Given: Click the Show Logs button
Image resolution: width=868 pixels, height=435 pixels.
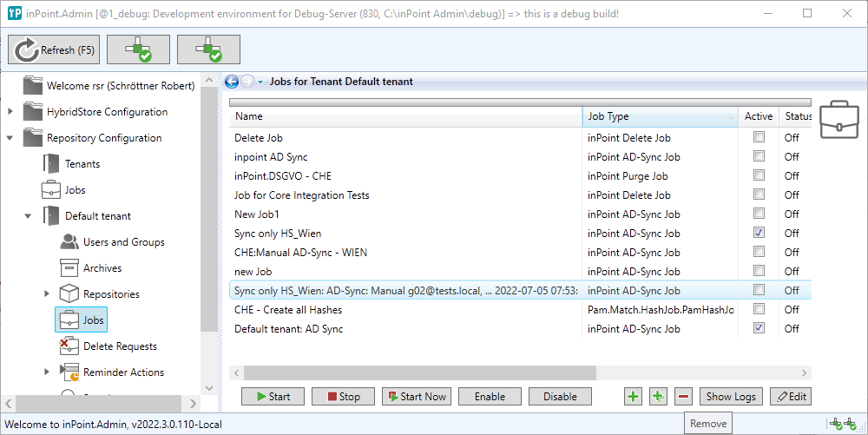Looking at the screenshot, I should click(x=731, y=397).
